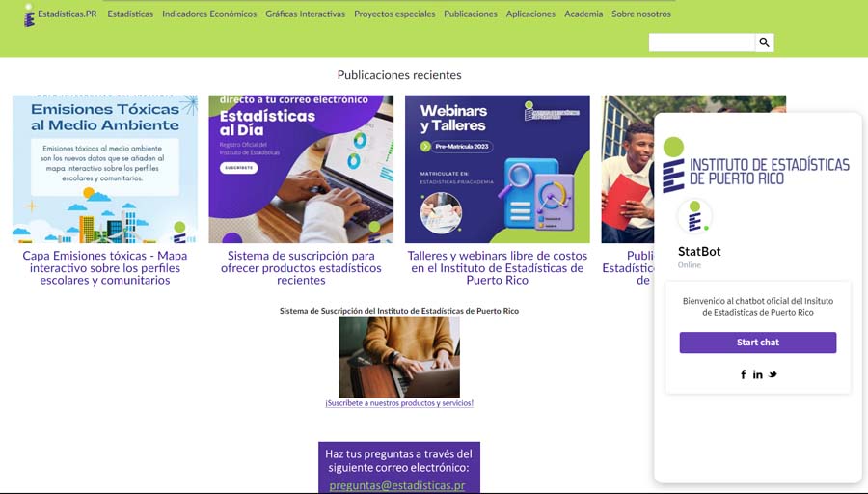
Task: Click the Instituto de Estadísticas chat header logo
Action: tap(756, 166)
